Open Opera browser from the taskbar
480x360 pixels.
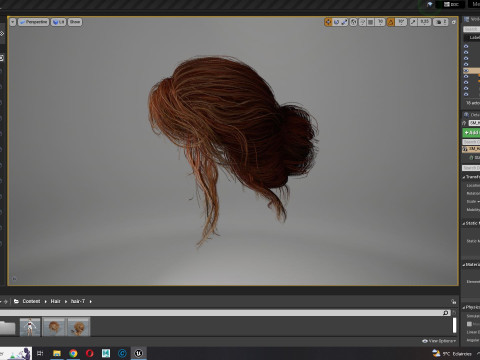coord(90,353)
